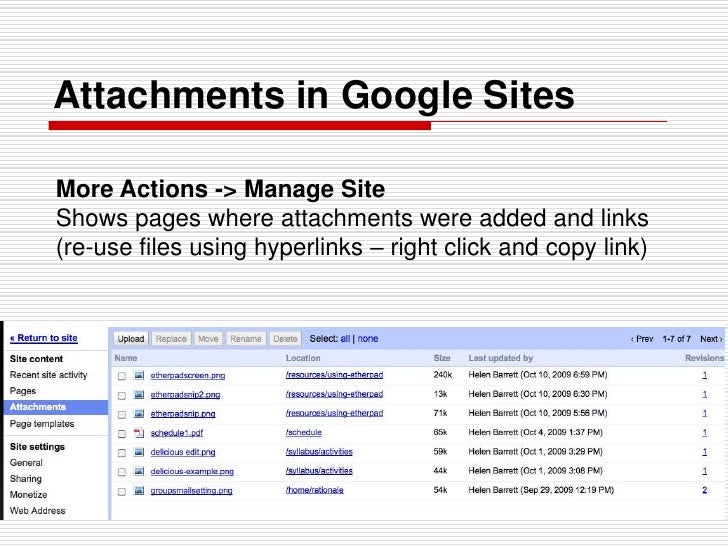Click the Move button
Viewport: 728px width, 546px height.
pos(208,338)
